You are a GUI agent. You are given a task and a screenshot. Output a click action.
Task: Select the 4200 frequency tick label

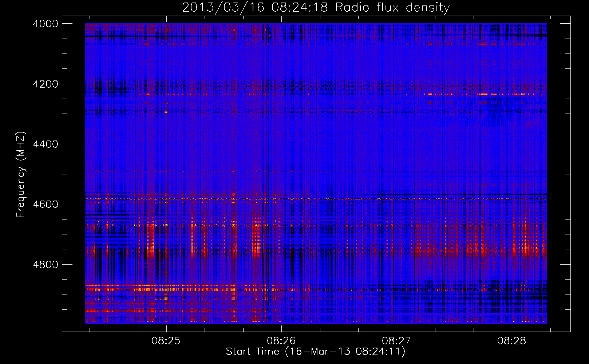[46, 84]
